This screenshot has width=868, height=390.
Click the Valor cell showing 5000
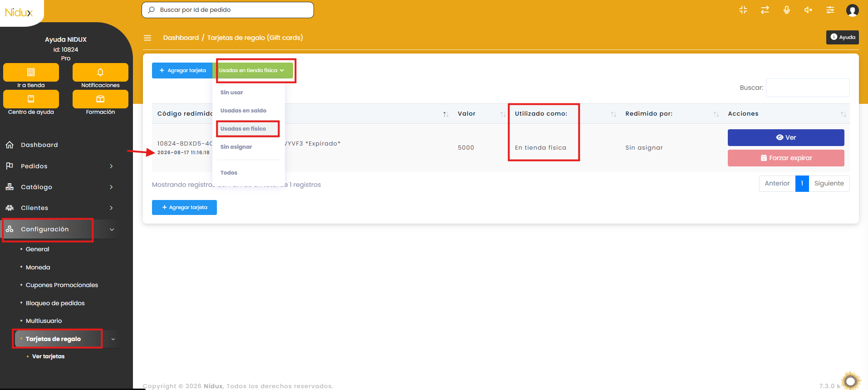pos(466,147)
